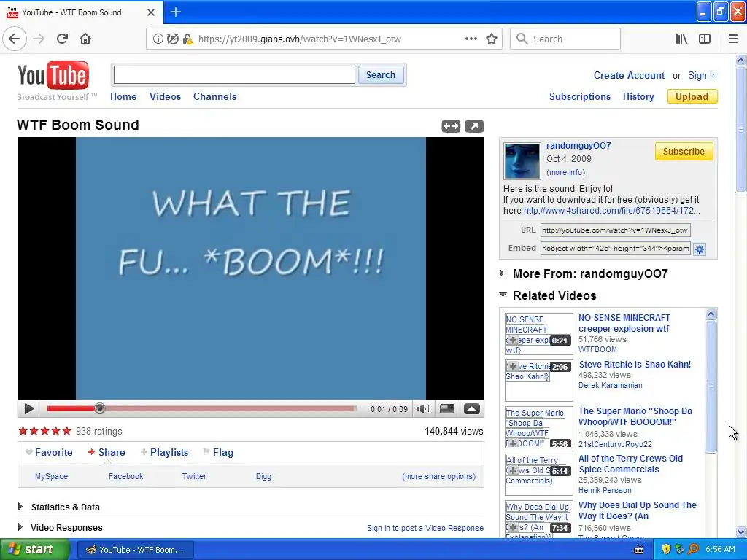Click (more info) link under date
This screenshot has height=560, width=747.
565,172
